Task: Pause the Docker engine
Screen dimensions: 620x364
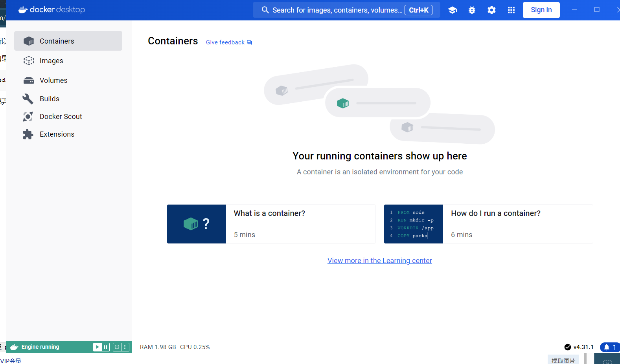Action: [105, 347]
